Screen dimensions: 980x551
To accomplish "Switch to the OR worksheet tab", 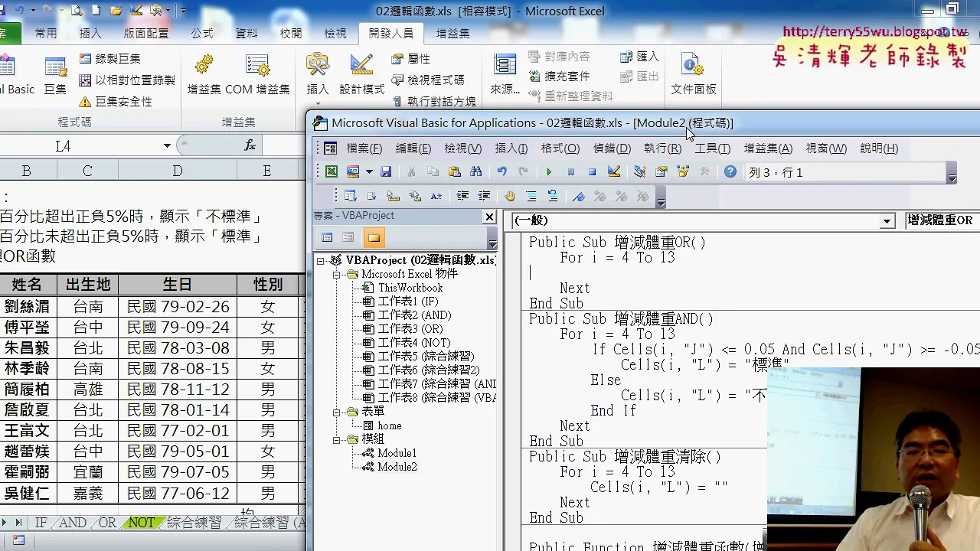I will (107, 523).
